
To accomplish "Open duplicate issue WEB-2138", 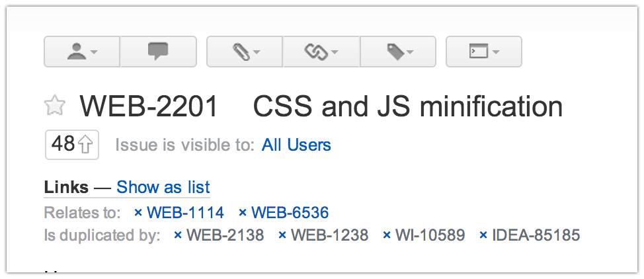I will pos(225,235).
